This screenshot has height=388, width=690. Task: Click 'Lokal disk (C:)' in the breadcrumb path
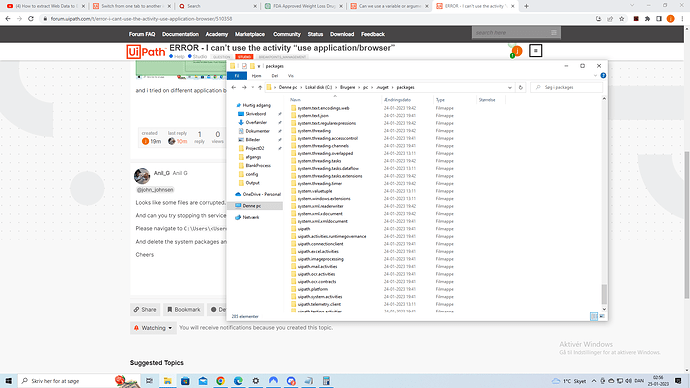(x=319, y=88)
